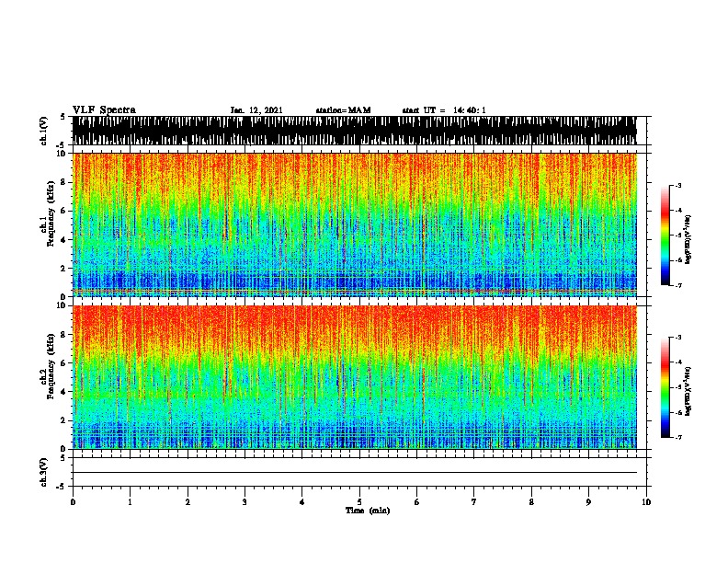Click the '-7' label on the upper color bar
728x563 pixels.
677,285
